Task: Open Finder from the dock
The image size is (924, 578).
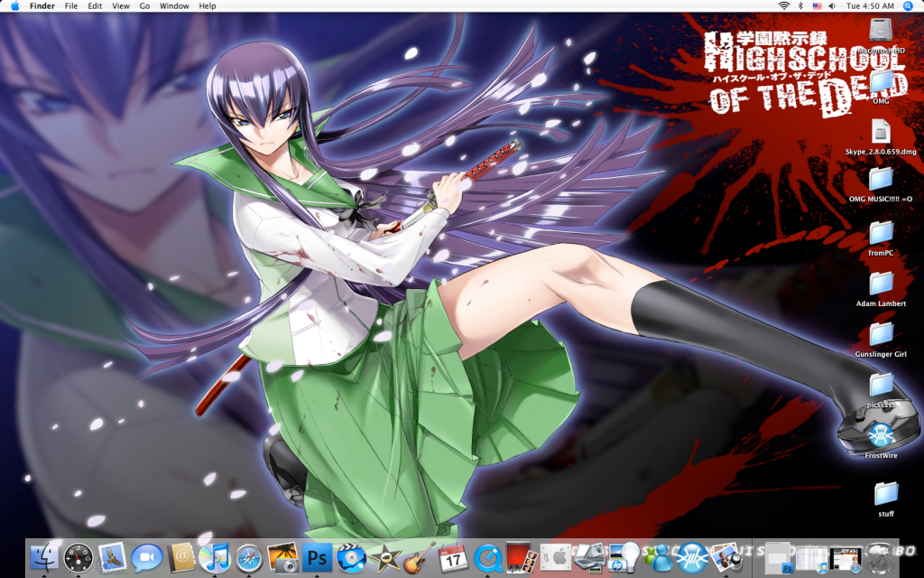Action: [44, 557]
